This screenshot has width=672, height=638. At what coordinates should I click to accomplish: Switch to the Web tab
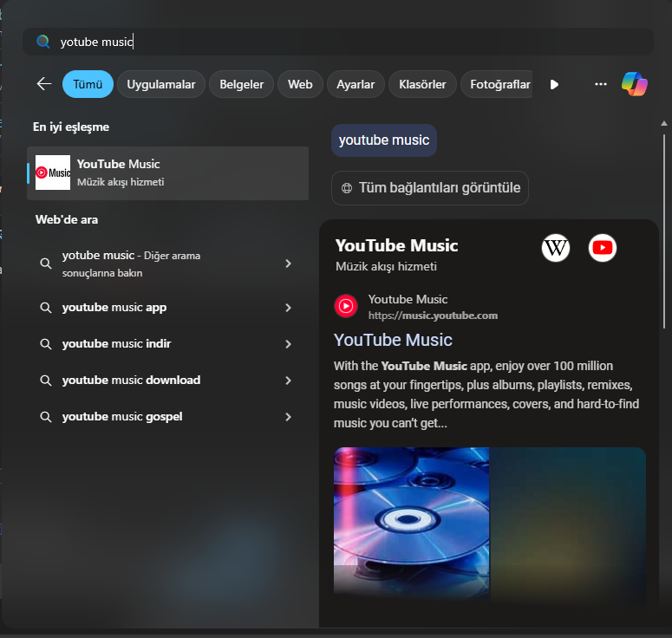coord(300,84)
